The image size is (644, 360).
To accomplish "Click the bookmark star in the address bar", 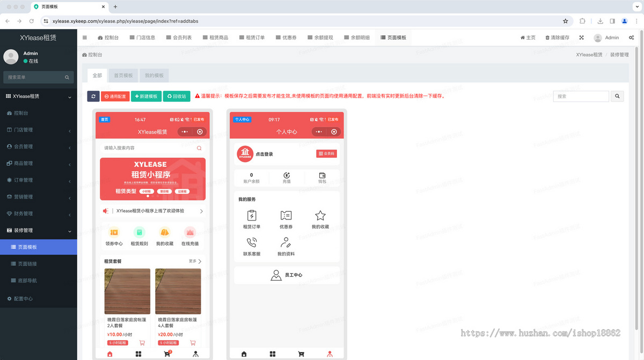I will click(566, 21).
